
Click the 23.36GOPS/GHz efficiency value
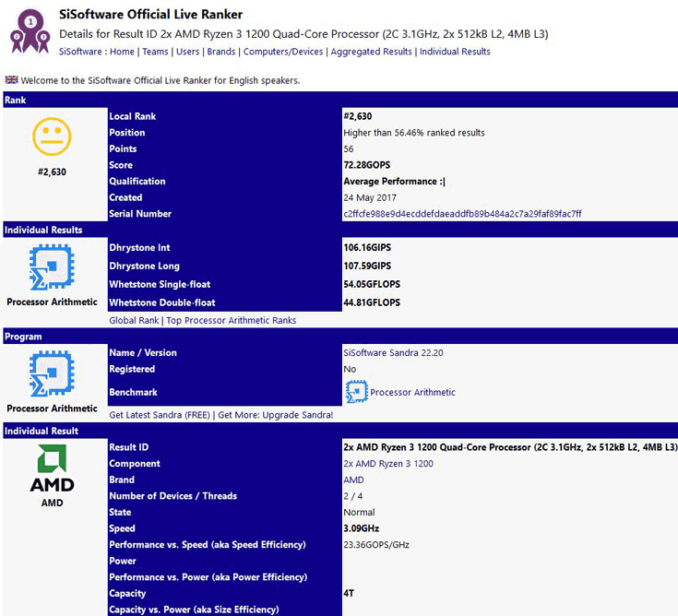pos(376,545)
